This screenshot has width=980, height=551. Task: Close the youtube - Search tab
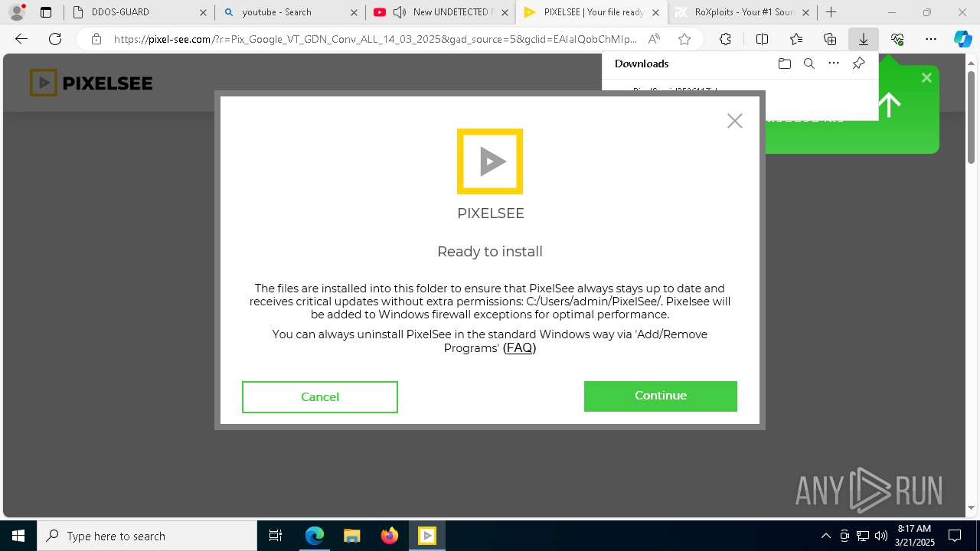[x=354, y=12]
